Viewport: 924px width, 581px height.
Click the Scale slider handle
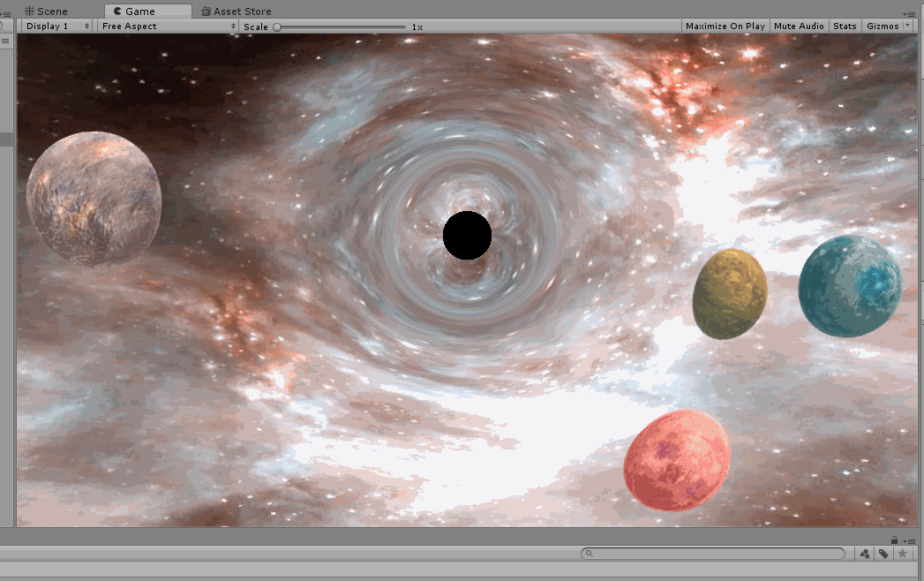277,27
